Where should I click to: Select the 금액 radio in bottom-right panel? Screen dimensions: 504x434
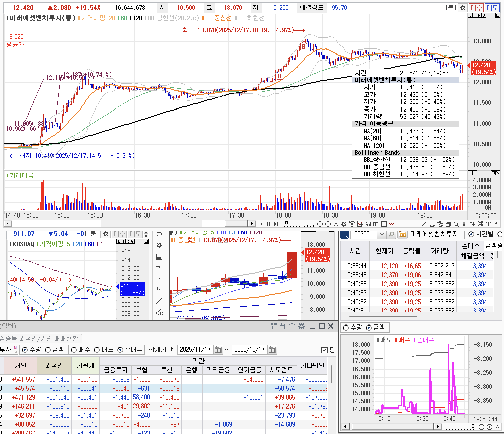click(x=369, y=328)
